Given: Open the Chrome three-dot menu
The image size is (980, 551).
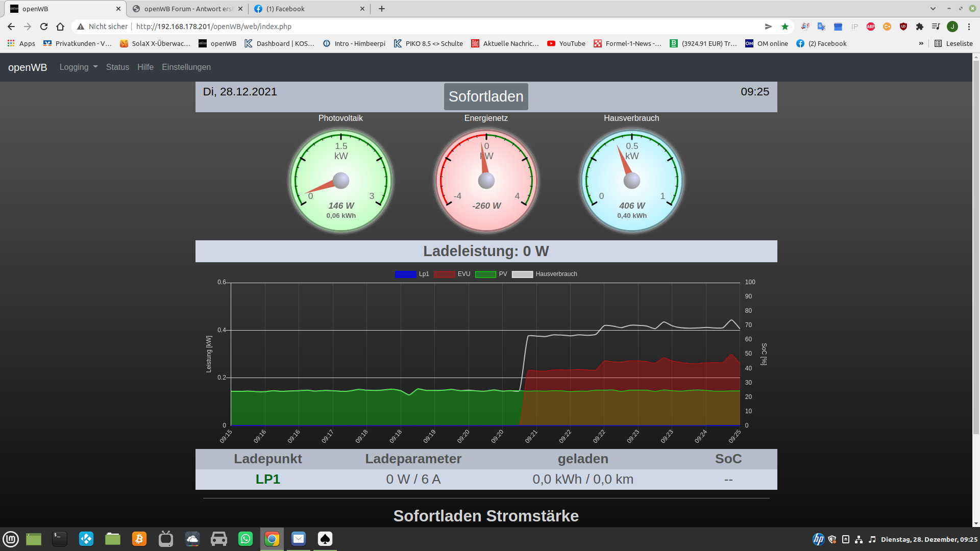Looking at the screenshot, I should [x=969, y=27].
